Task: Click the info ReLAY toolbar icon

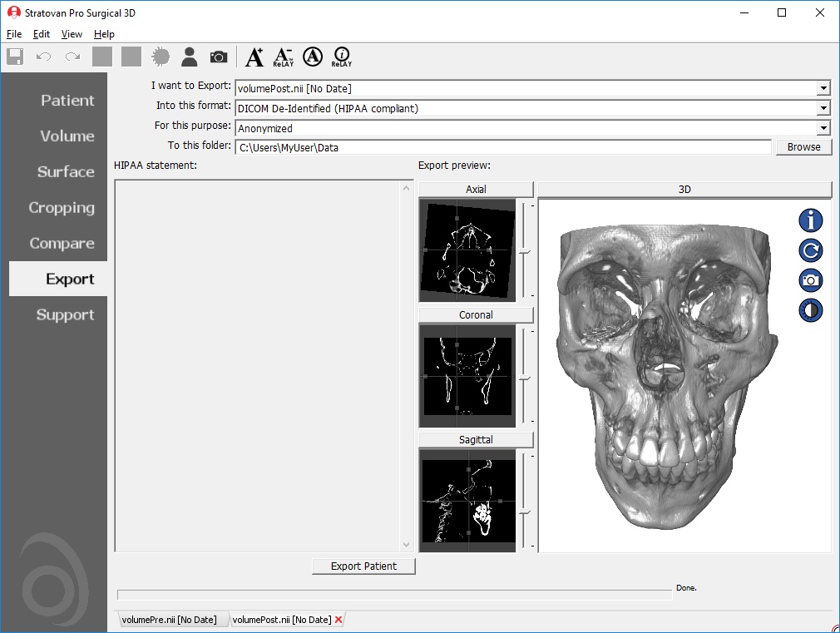Action: pyautogui.click(x=341, y=57)
